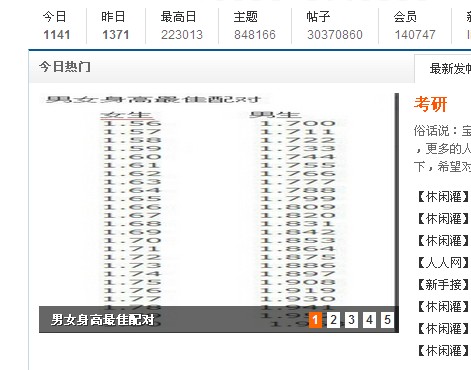Go to slide 5 of the slideshow
Screen dimensions: 471x370
pos(387,320)
